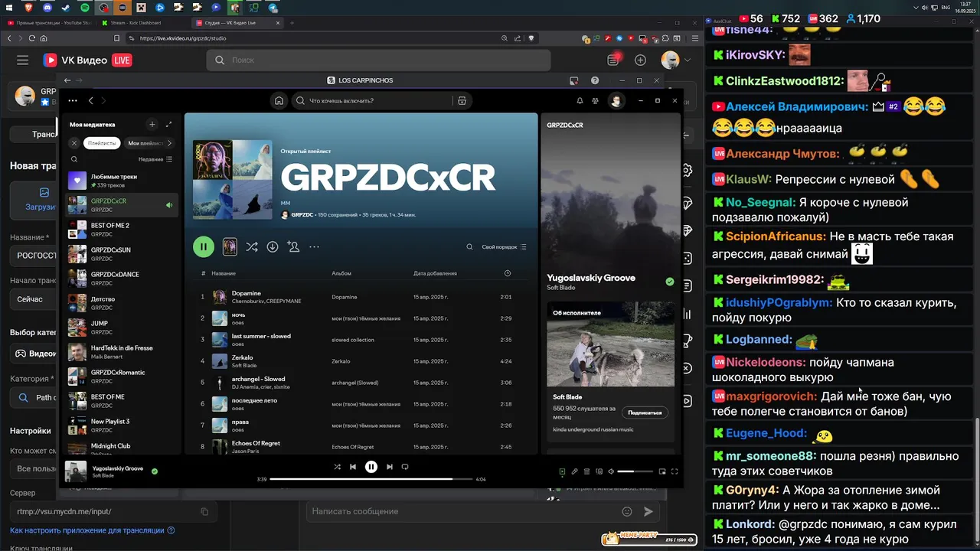This screenshot has width=980, height=551.
Task: Switch to the YouTube Studio browser tab
Action: 50,23
